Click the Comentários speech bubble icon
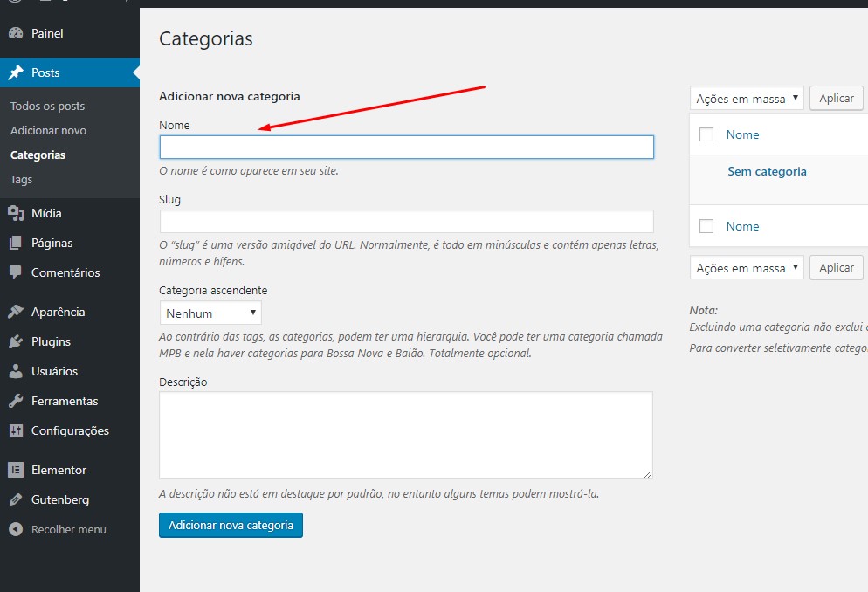This screenshot has width=868, height=592. (x=16, y=272)
